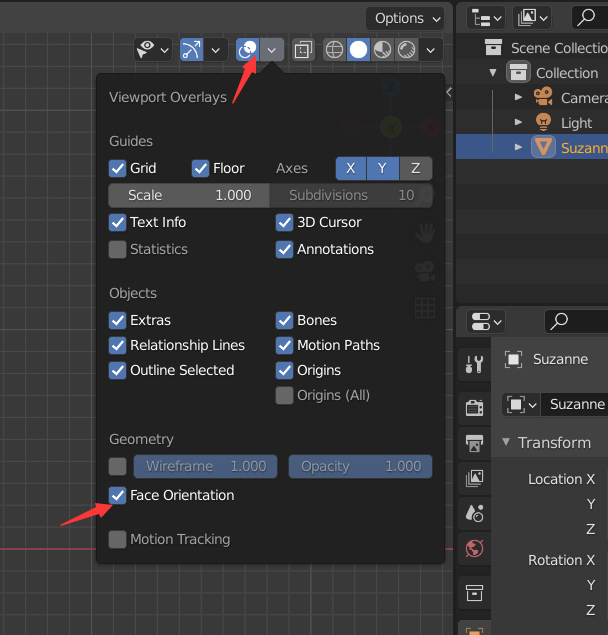Toggle the Show Overlays button
608x635 pixels.
coord(247,50)
